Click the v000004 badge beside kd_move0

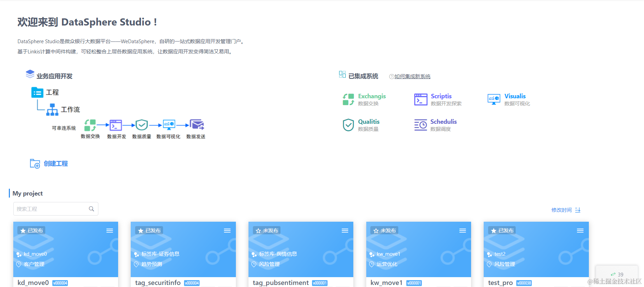(60, 283)
